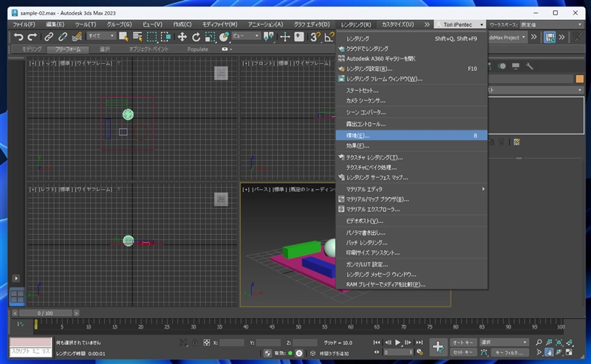The image size is (591, 364).
Task: Choose レンダリング設定(R)... menu entry
Action: (411, 69)
